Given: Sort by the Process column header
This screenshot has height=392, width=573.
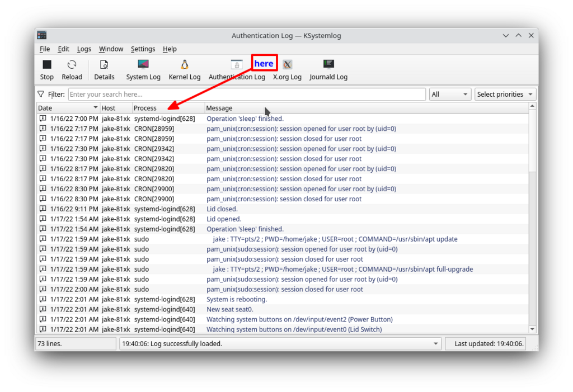Looking at the screenshot, I should point(168,108).
